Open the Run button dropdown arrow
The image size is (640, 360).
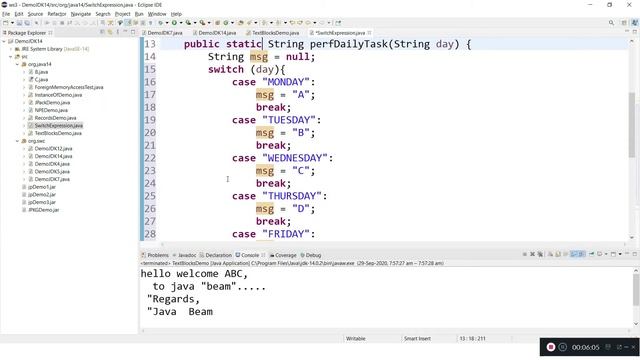(x=181, y=23)
